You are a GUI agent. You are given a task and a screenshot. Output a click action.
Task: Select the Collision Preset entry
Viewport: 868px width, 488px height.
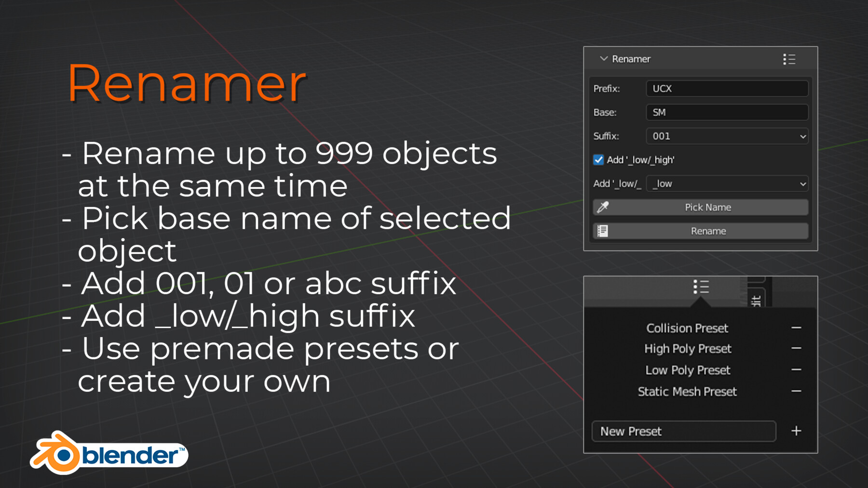coord(687,328)
